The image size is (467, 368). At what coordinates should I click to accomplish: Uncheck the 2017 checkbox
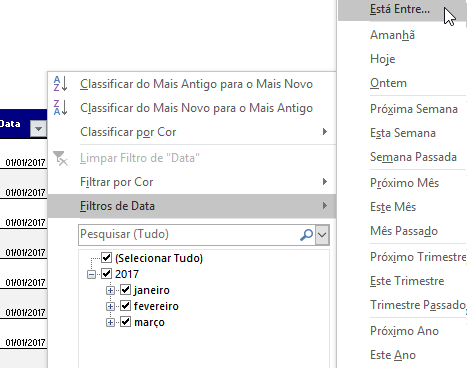(x=106, y=274)
